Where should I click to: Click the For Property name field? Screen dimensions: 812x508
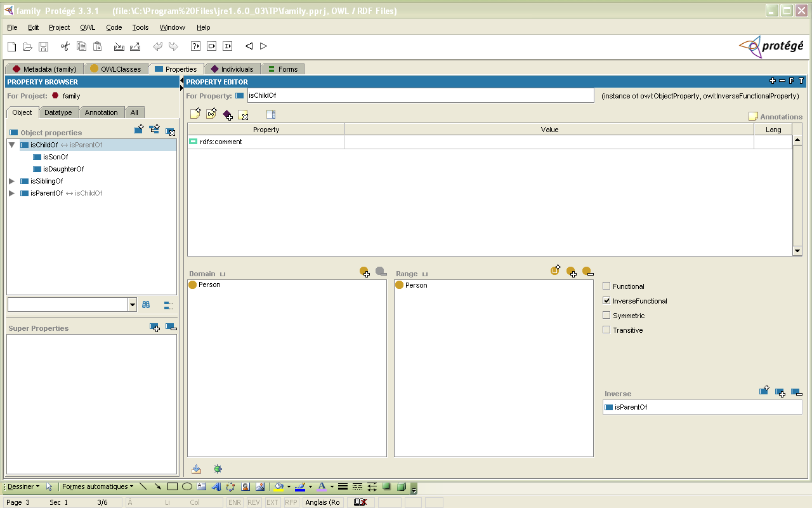[421, 95]
